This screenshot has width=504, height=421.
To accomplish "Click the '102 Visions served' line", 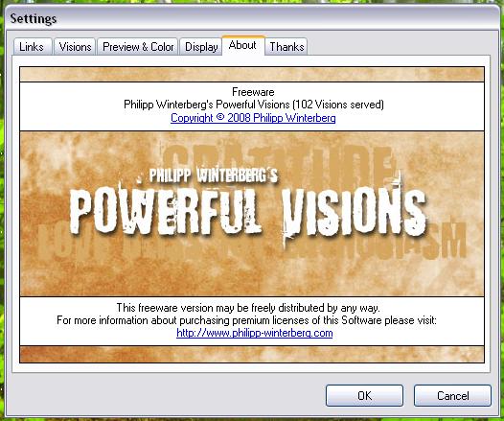I will (254, 105).
